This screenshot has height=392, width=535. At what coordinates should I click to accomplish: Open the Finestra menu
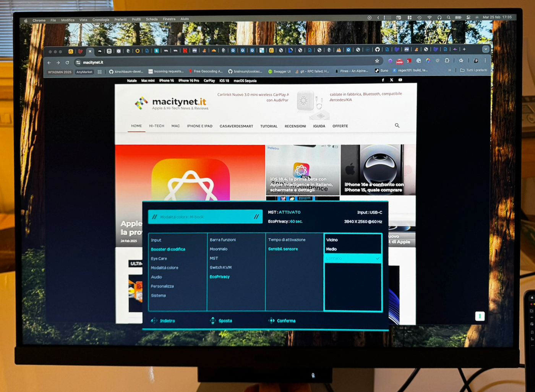[169, 19]
